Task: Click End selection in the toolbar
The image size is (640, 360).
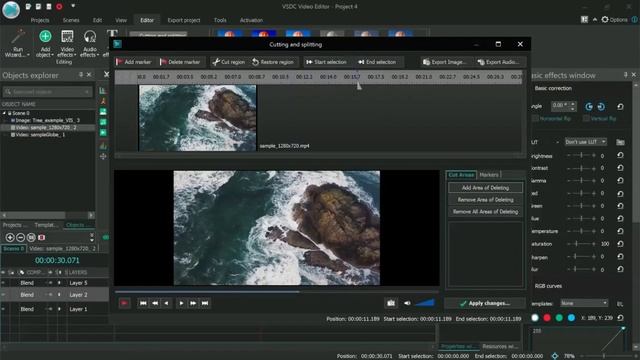Action: [x=377, y=62]
